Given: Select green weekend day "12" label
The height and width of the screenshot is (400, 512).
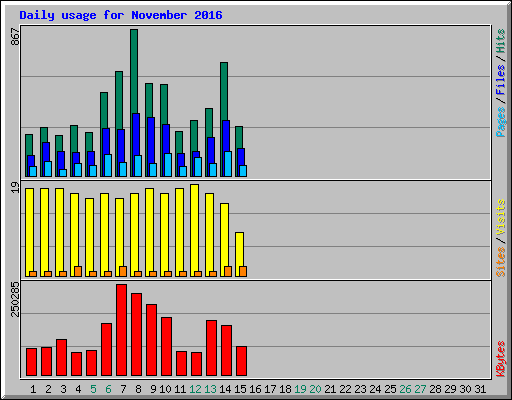Looking at the screenshot, I should click(x=195, y=389).
